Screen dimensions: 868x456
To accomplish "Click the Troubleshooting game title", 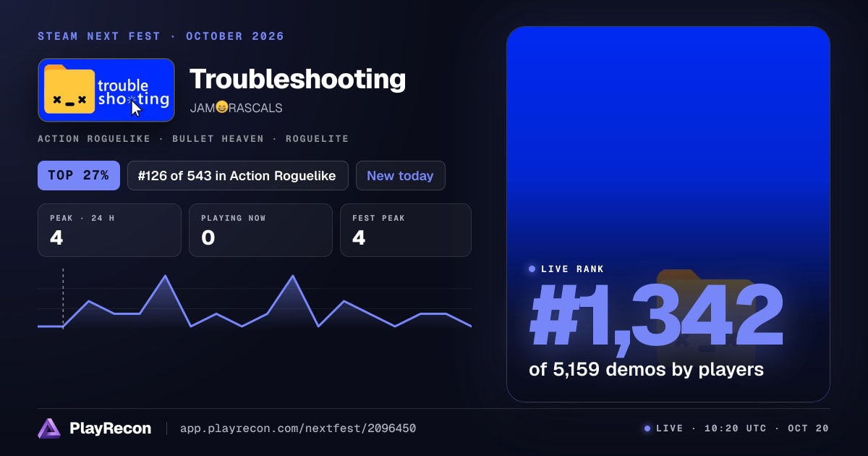I will [297, 78].
